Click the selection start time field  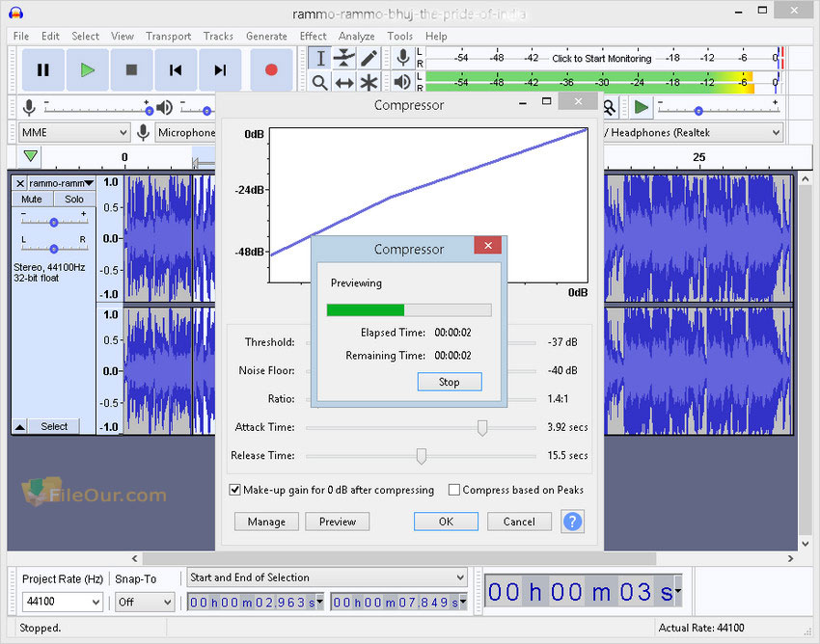point(252,603)
